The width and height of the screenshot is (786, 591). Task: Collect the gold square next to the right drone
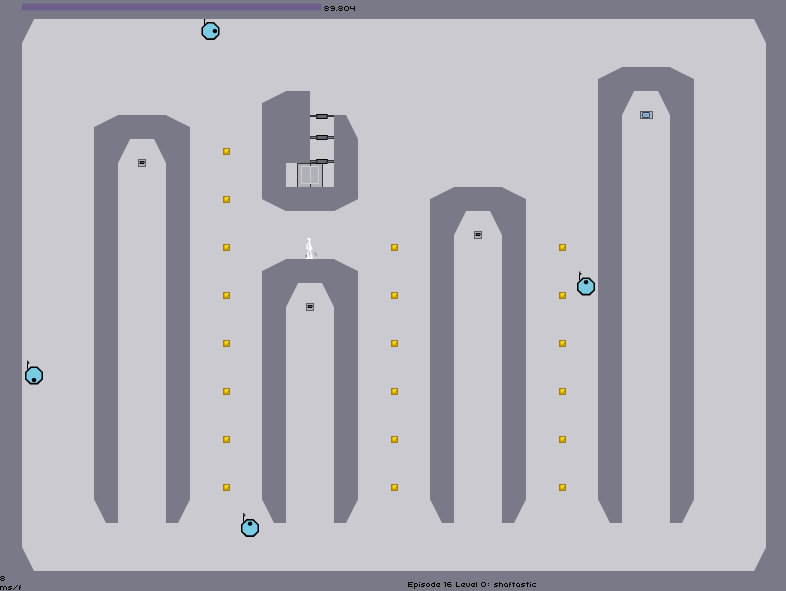[562, 295]
